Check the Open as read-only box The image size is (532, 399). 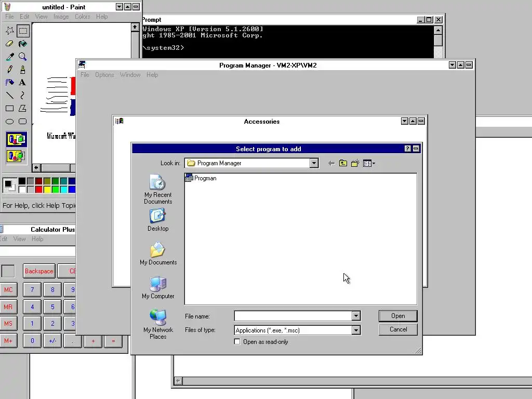tap(237, 342)
